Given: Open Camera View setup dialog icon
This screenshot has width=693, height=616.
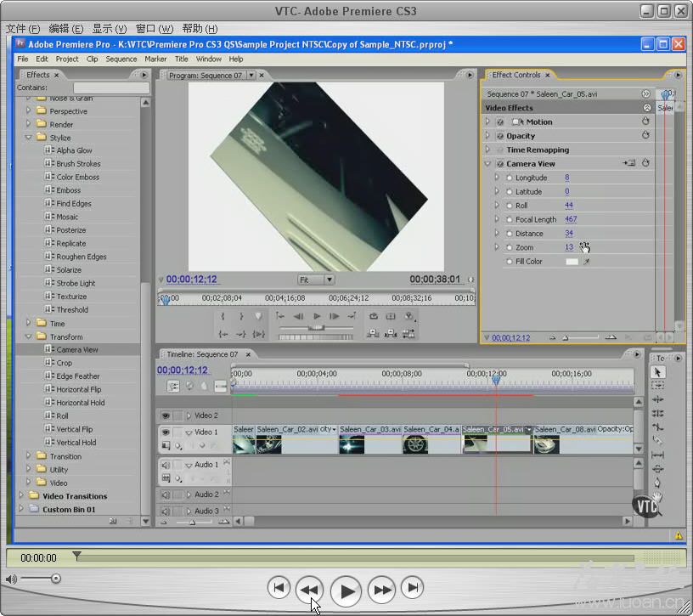Looking at the screenshot, I should click(629, 163).
